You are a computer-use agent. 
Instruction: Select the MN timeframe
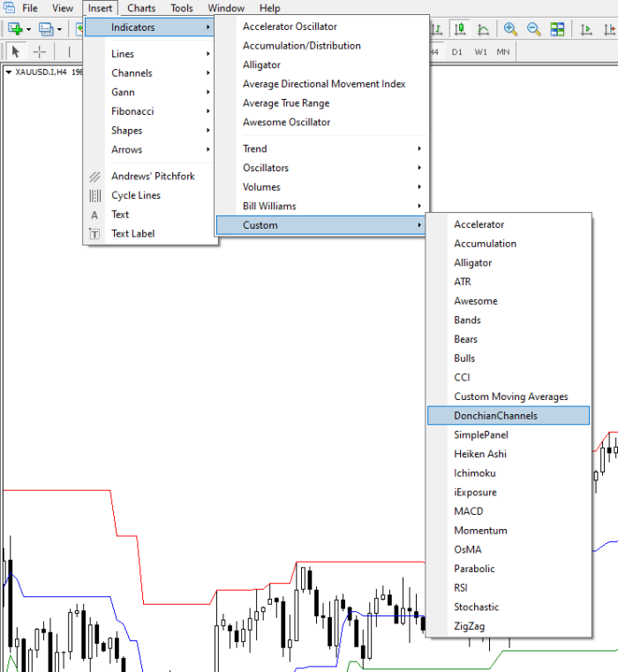pyautogui.click(x=503, y=52)
